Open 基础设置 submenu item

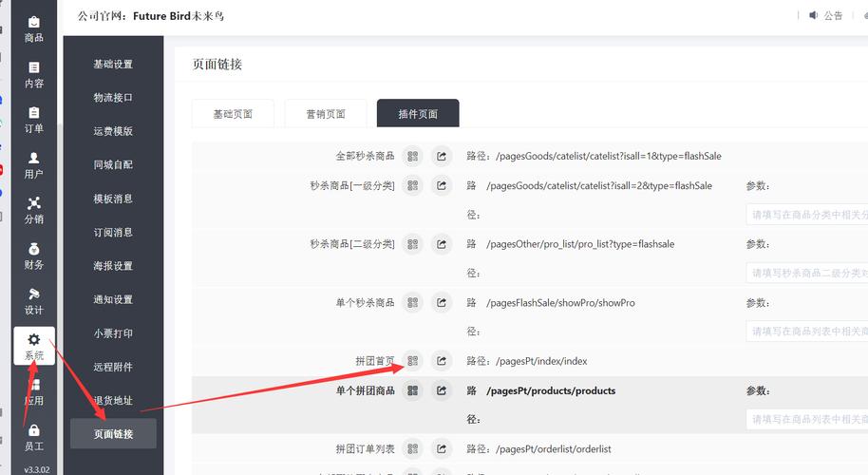pos(113,65)
